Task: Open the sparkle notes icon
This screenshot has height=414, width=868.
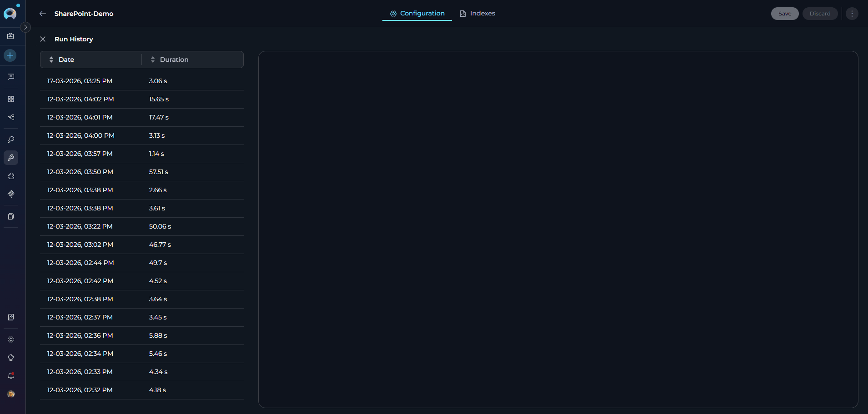Action: click(11, 317)
